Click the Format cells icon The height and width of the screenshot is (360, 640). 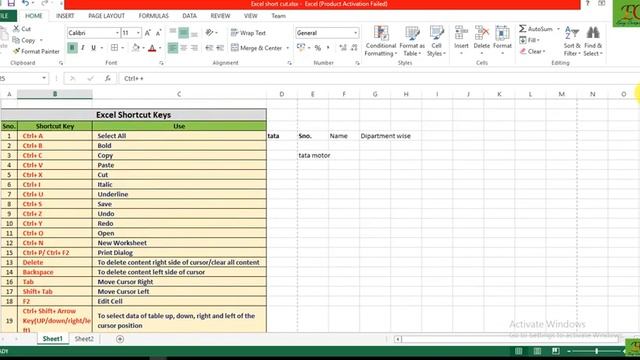point(502,33)
